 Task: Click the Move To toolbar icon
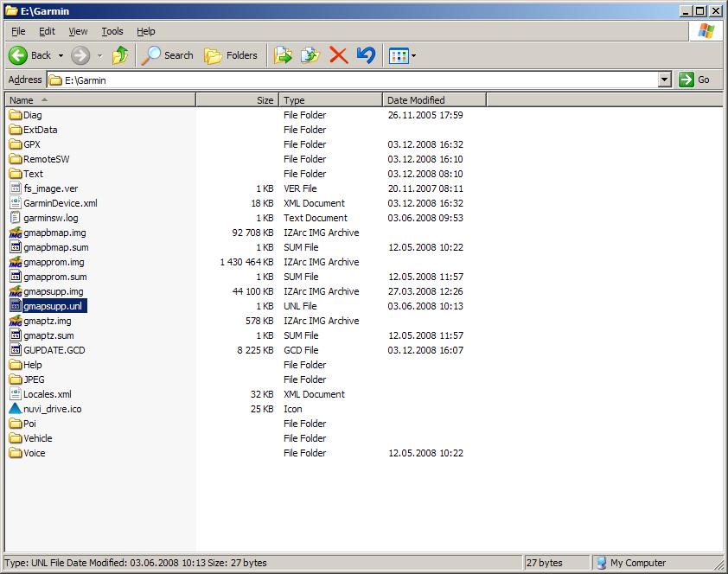coord(283,55)
